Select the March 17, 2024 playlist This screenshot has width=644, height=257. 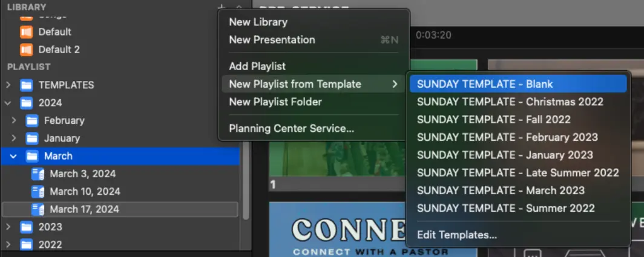pos(84,209)
